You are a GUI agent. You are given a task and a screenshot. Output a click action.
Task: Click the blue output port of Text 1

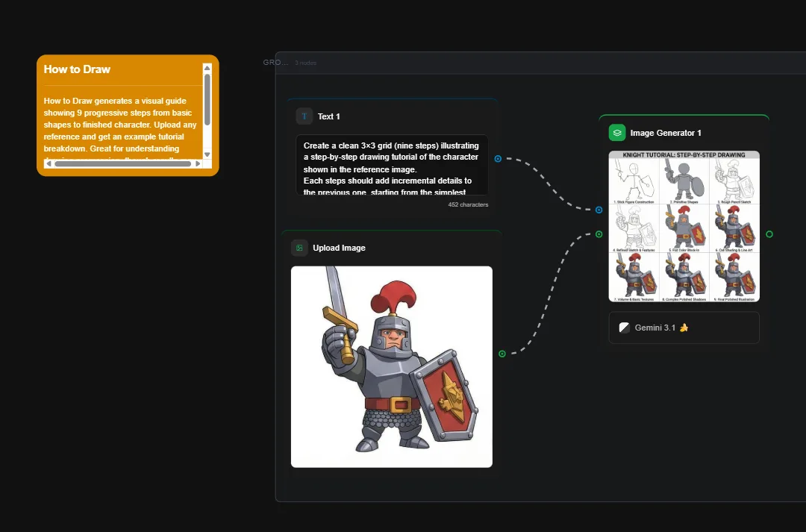click(x=499, y=158)
